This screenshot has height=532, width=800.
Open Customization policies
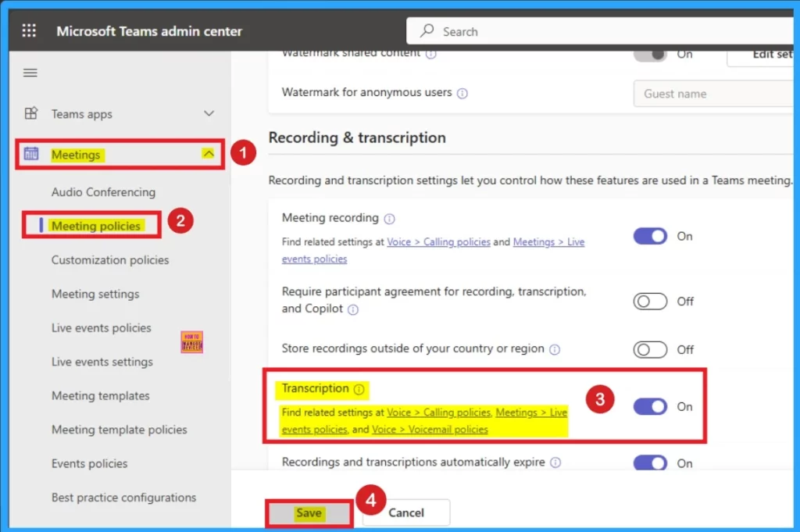pos(109,260)
